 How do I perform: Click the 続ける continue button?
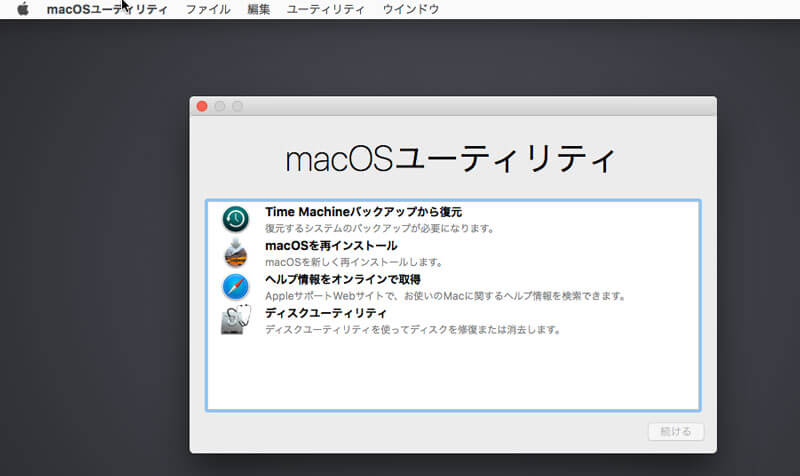click(x=676, y=432)
